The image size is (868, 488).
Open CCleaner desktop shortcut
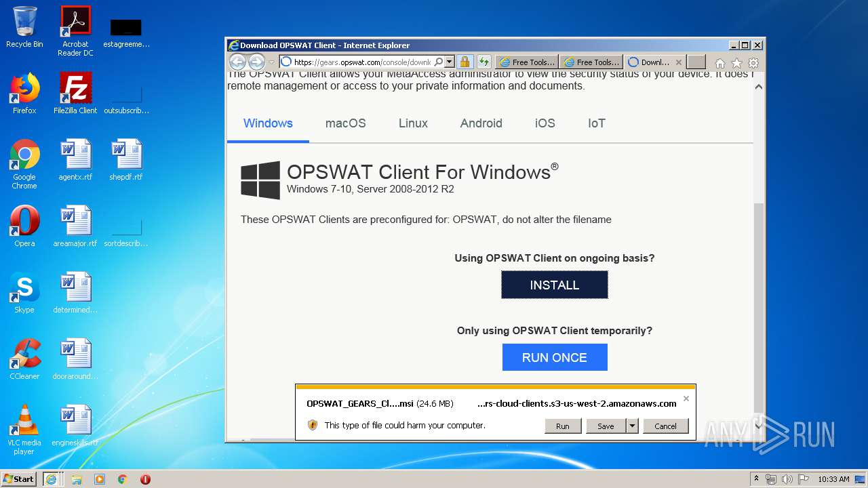24,359
